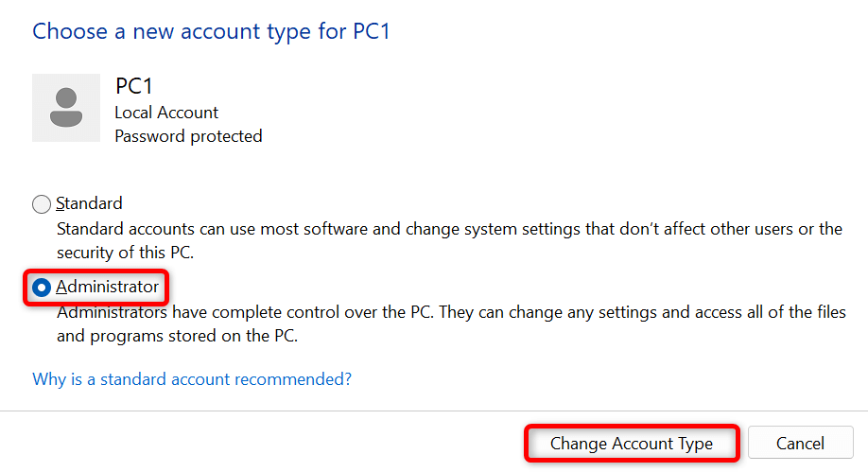Click the "Standard" option label text
This screenshot has height=472, width=868.
click(90, 203)
